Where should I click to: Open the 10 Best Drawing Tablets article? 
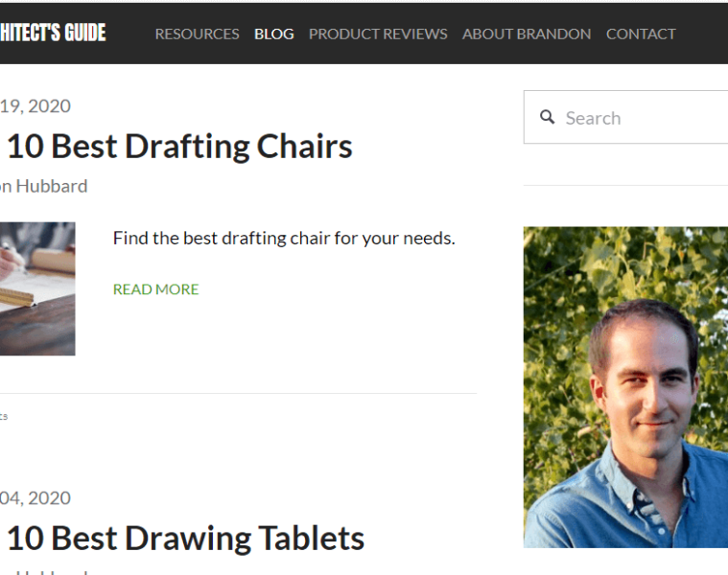pos(184,539)
